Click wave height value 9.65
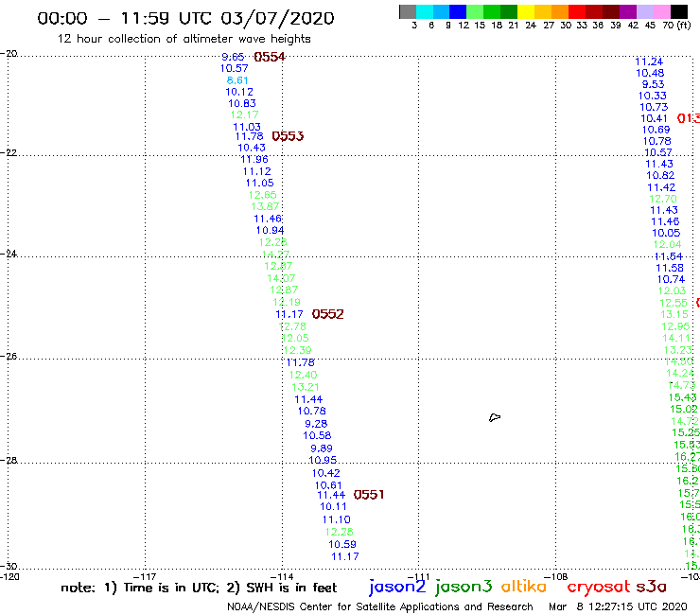Screen dimensions: 700x615 (233, 57)
